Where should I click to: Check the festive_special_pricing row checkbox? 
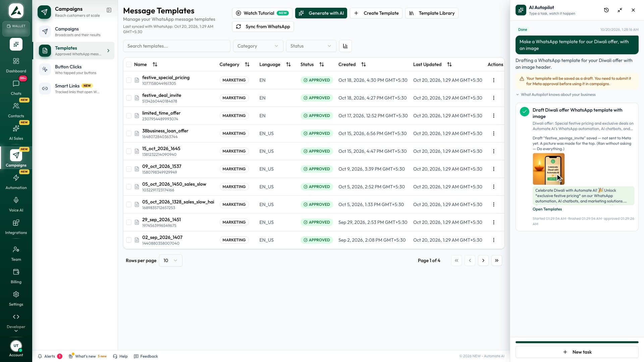[x=129, y=80]
